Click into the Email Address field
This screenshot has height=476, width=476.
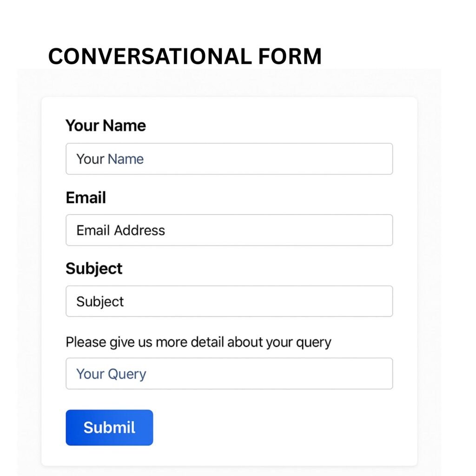[x=229, y=230]
